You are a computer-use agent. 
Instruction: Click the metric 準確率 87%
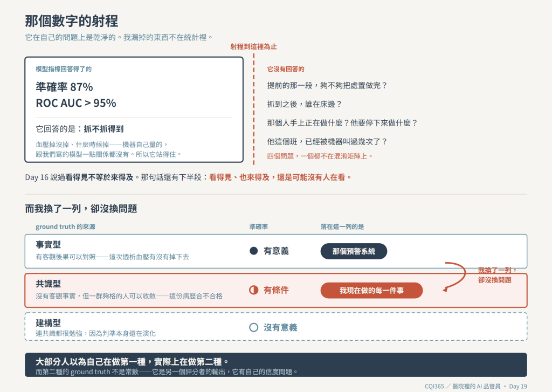click(65, 87)
